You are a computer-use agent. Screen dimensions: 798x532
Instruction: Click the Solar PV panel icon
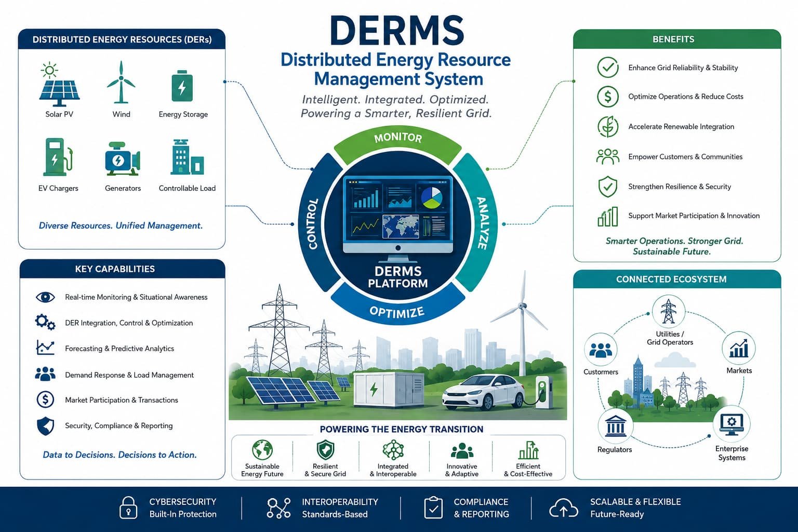59,84
